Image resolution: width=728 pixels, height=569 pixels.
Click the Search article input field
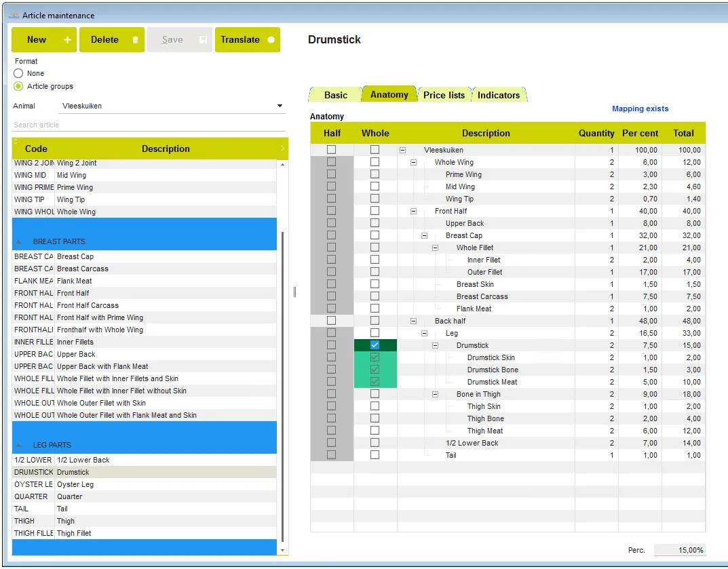pyautogui.click(x=148, y=125)
